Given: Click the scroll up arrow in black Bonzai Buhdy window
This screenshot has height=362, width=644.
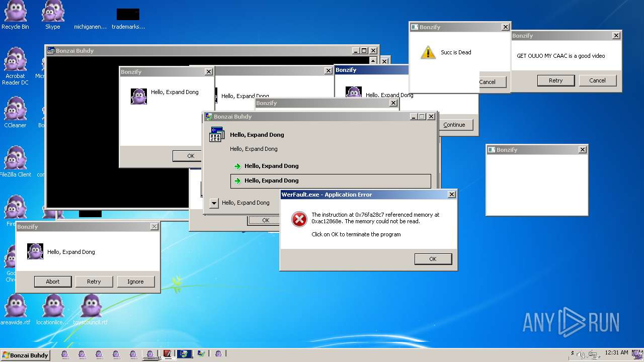Looking at the screenshot, I should pyautogui.click(x=373, y=61).
